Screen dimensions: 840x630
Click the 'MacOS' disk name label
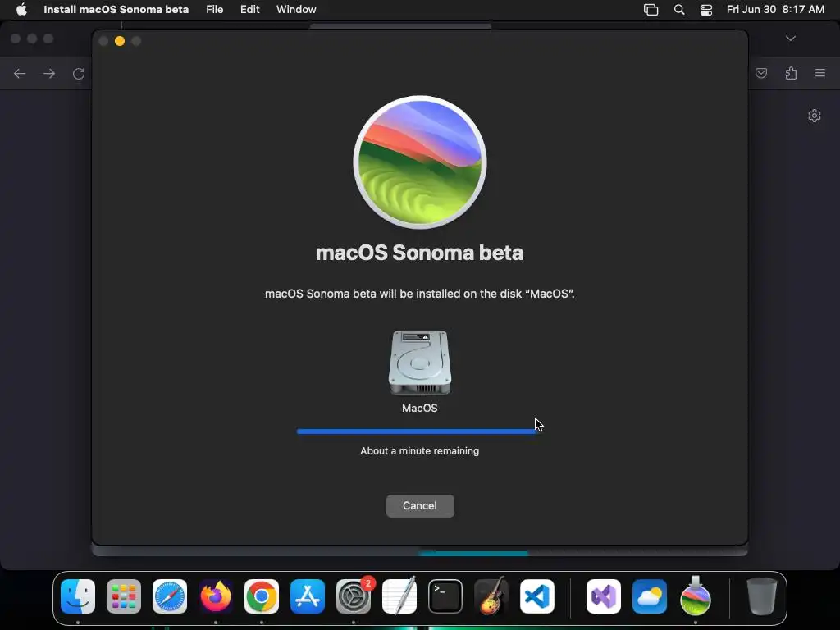419,409
